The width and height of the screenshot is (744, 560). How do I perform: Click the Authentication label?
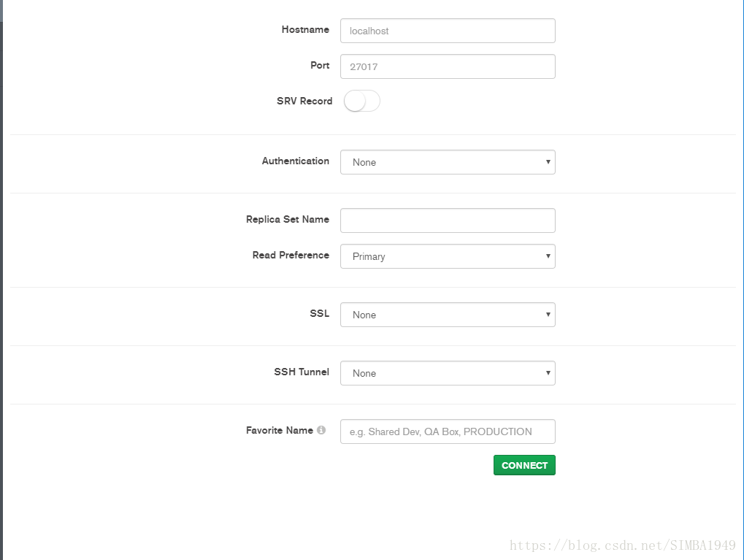[x=296, y=161]
